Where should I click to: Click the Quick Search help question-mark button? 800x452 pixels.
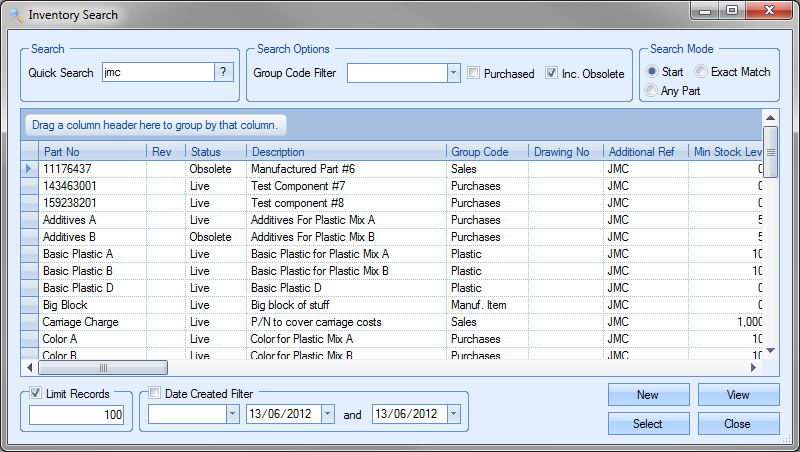(225, 72)
